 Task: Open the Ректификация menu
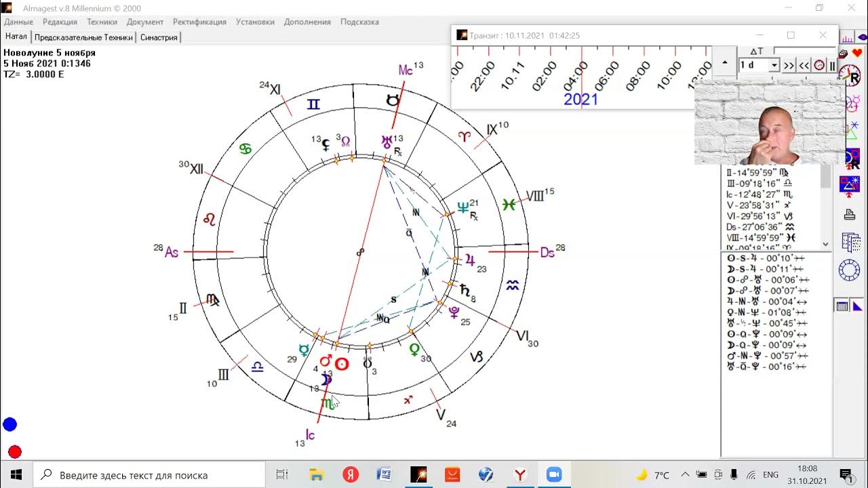pos(199,22)
